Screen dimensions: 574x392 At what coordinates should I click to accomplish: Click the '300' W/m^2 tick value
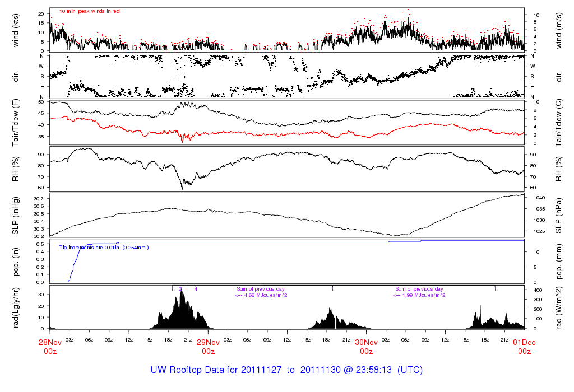(x=538, y=300)
